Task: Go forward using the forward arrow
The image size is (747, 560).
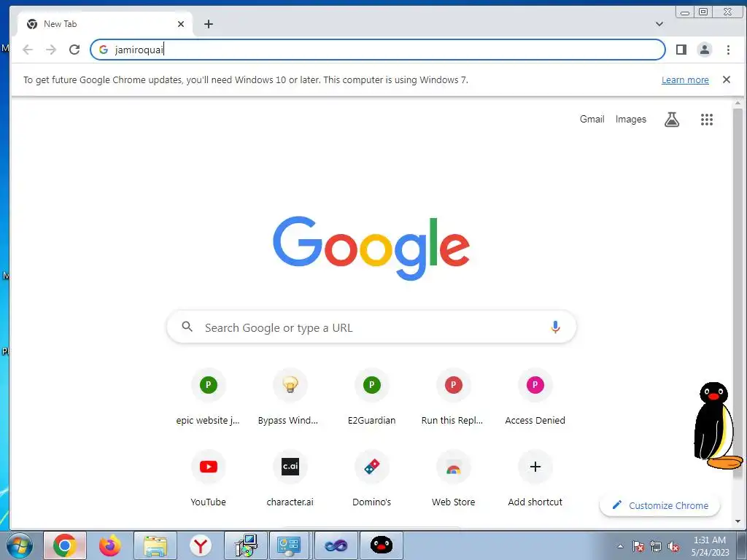Action: click(51, 50)
